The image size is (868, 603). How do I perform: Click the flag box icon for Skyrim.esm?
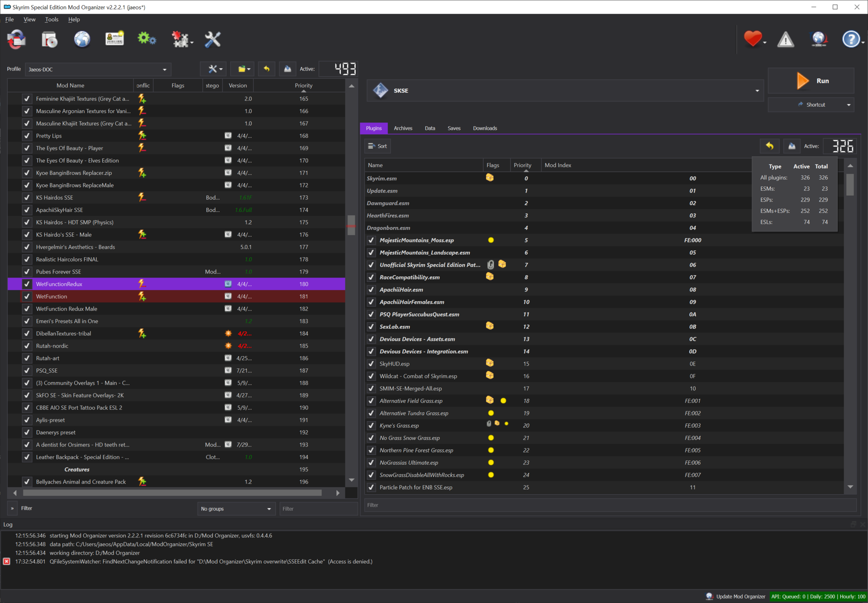click(x=490, y=178)
